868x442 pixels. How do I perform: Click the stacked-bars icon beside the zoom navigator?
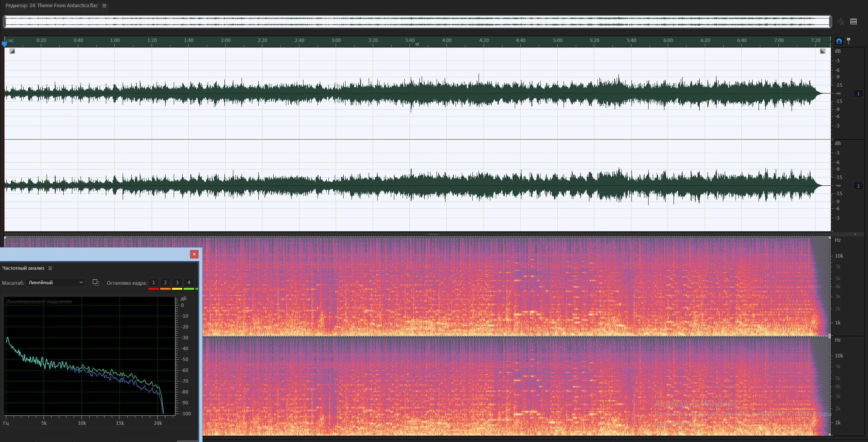coord(854,21)
